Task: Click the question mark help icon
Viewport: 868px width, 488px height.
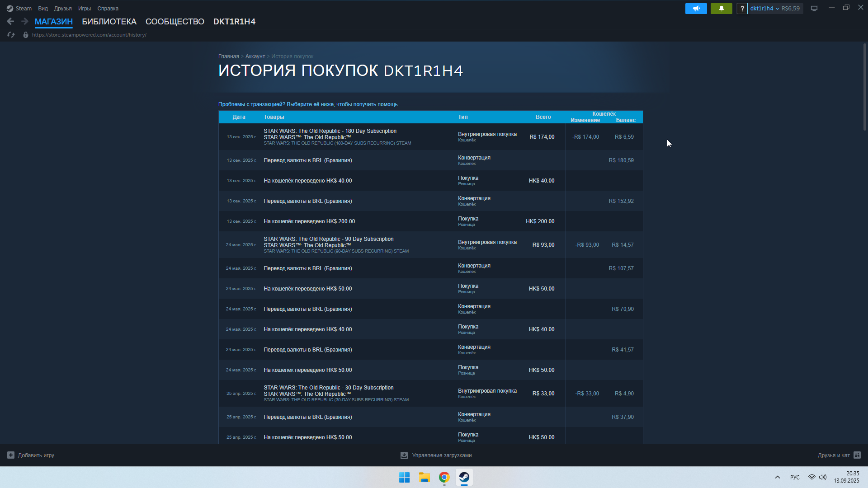Action: click(x=742, y=9)
